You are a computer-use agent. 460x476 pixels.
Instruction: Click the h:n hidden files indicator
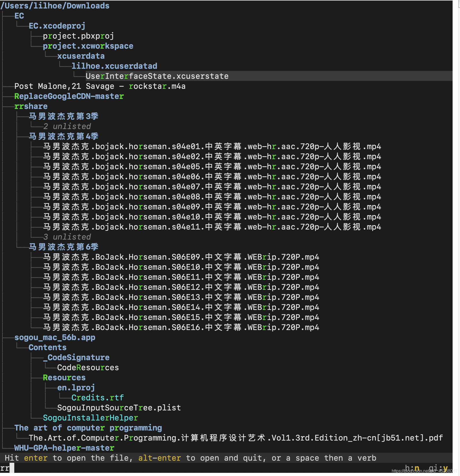412,468
